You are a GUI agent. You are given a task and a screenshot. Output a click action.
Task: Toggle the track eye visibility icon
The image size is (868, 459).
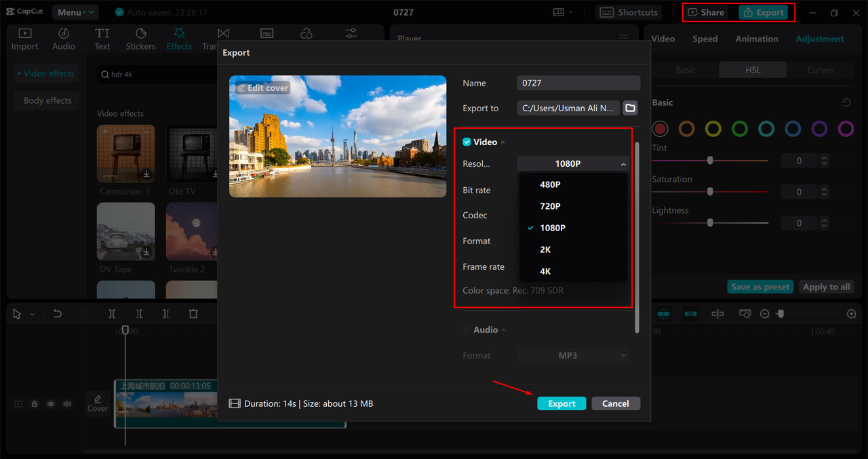pos(51,404)
